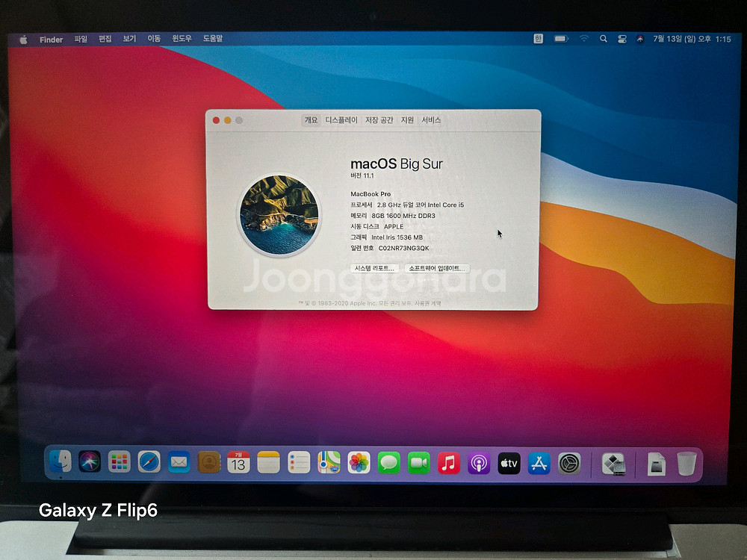Image resolution: width=747 pixels, height=560 pixels.
Task: Open the 도움말 menu
Action: pyautogui.click(x=212, y=39)
